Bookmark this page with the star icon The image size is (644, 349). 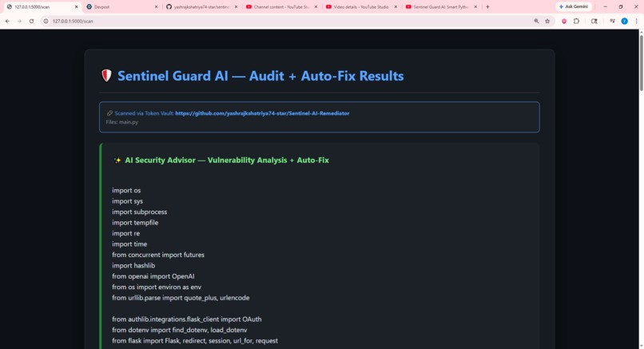547,21
